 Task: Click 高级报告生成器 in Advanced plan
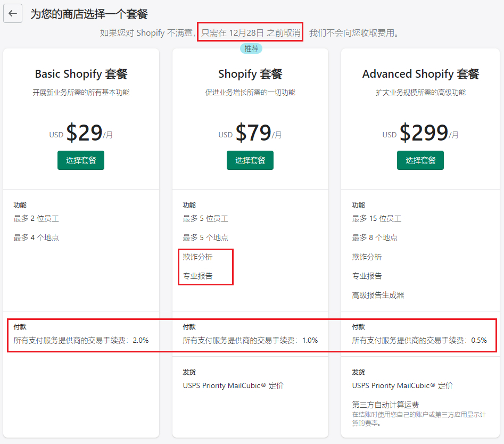(x=378, y=295)
